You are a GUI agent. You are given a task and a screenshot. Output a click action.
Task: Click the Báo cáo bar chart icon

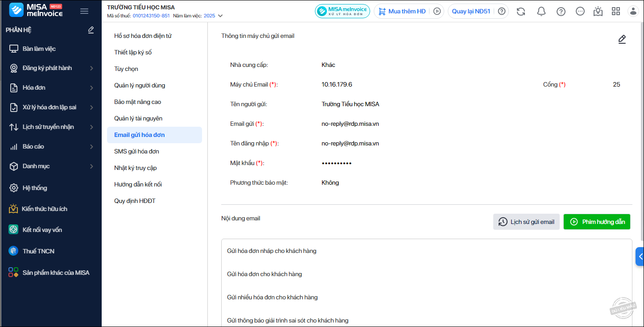coord(14,147)
